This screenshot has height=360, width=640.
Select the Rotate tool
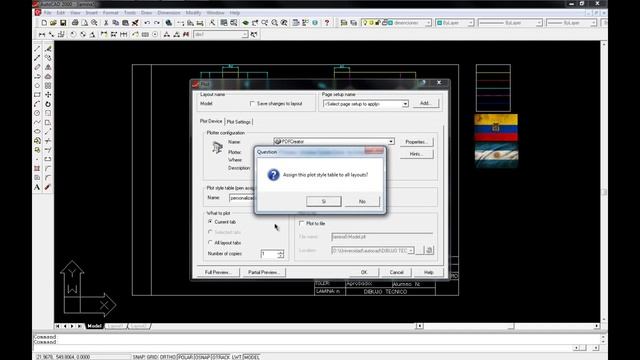pyautogui.click(x=48, y=104)
